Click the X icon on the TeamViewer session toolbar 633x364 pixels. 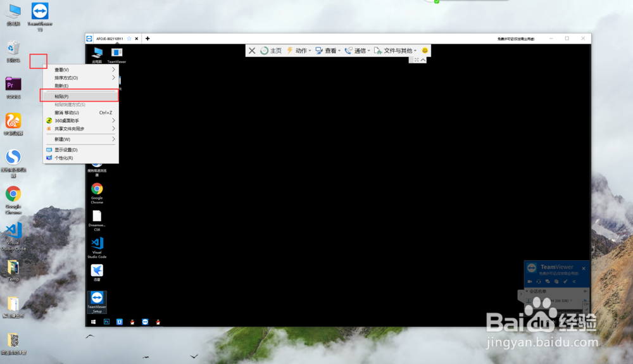252,51
